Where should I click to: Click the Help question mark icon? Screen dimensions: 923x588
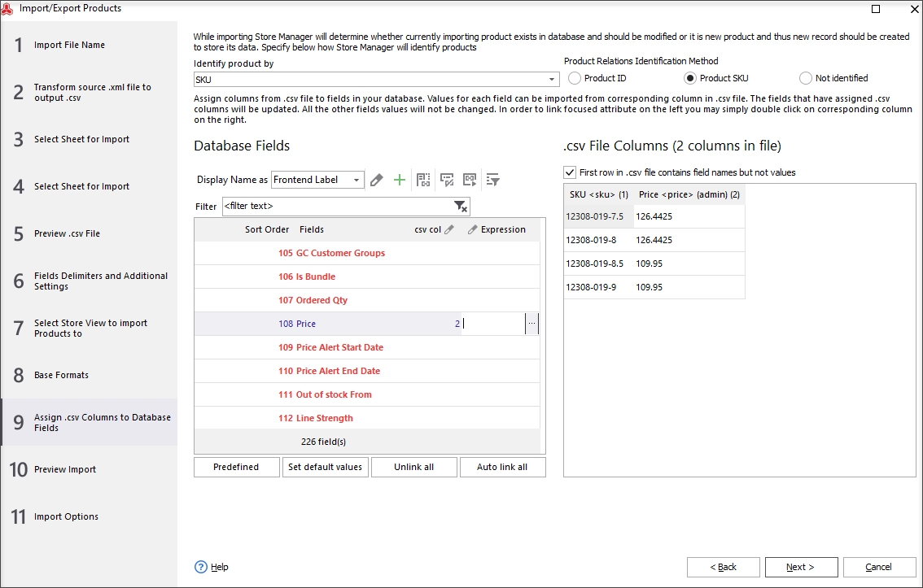201,567
